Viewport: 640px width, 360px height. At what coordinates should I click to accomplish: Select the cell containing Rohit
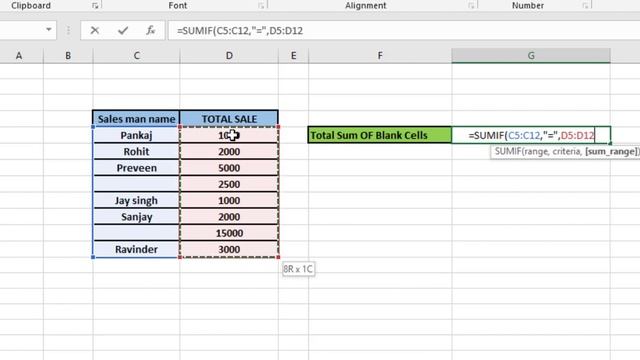(136, 151)
